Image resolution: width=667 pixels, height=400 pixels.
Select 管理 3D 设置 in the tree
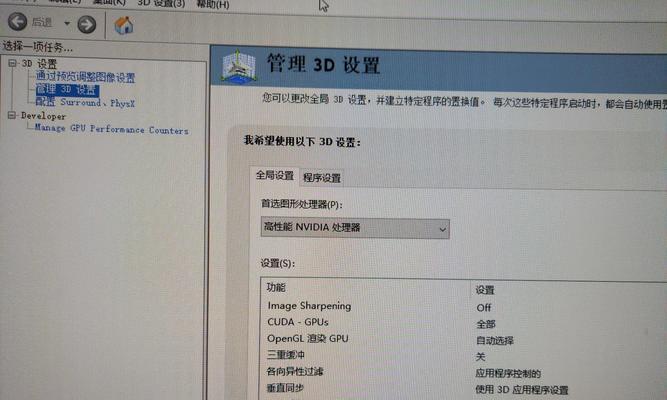click(x=67, y=90)
